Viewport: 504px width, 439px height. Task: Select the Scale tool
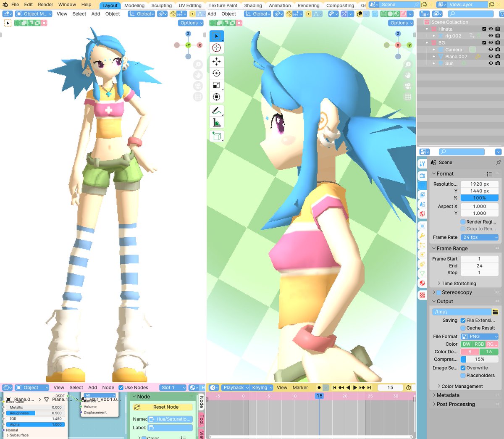pyautogui.click(x=216, y=85)
